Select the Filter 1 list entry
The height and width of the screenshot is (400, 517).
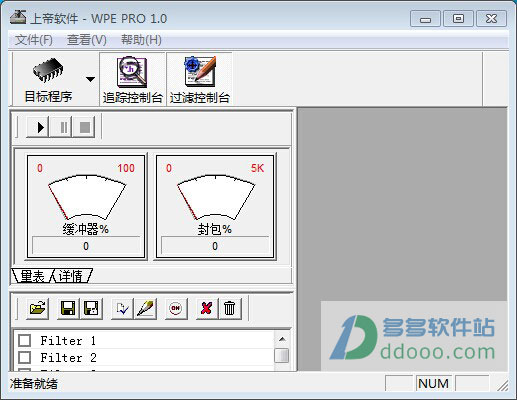tap(144, 340)
